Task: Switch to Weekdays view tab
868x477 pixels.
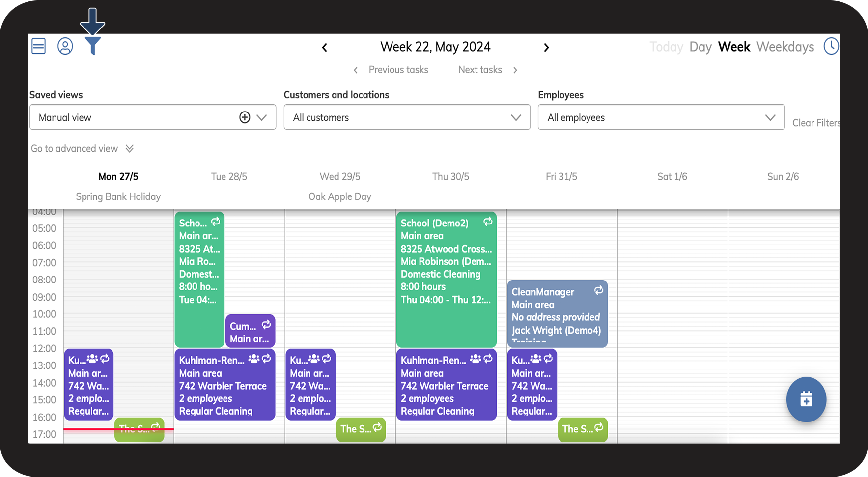Action: click(x=785, y=47)
